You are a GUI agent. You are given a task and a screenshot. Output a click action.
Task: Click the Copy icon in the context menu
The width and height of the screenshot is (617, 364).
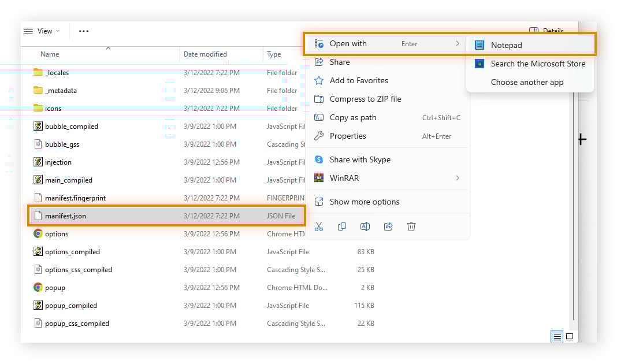tap(342, 226)
